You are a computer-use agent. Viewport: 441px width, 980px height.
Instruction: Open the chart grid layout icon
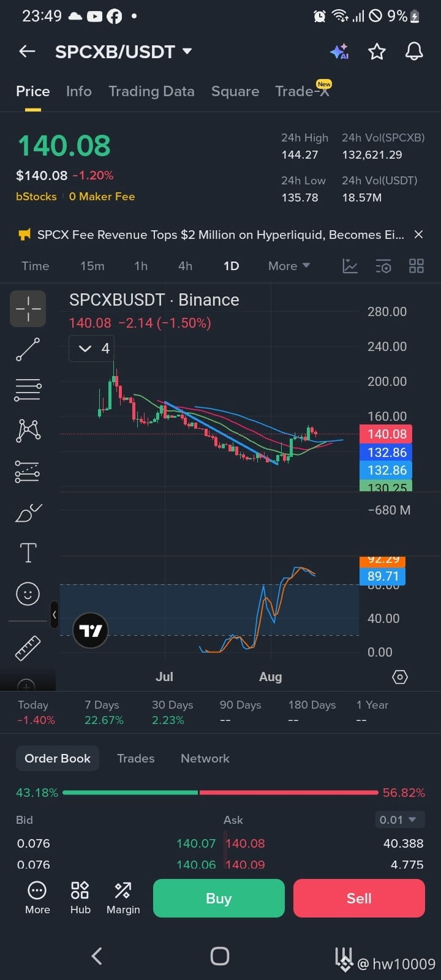[417, 266]
